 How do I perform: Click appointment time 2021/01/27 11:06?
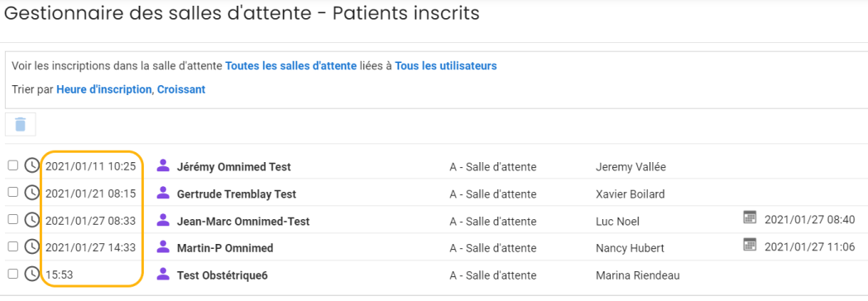click(810, 246)
